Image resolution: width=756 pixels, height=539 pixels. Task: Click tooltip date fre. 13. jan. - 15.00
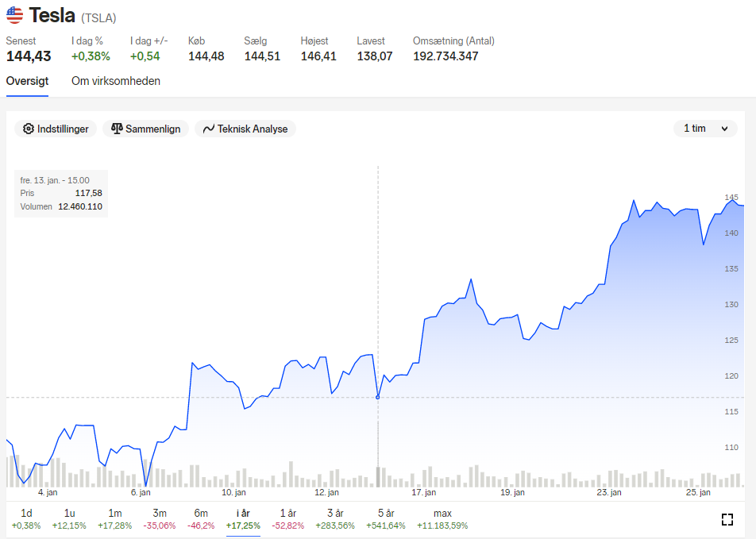click(x=55, y=180)
